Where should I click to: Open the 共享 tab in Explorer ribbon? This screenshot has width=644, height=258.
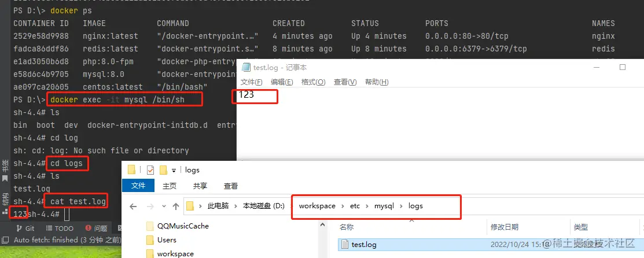pos(200,186)
